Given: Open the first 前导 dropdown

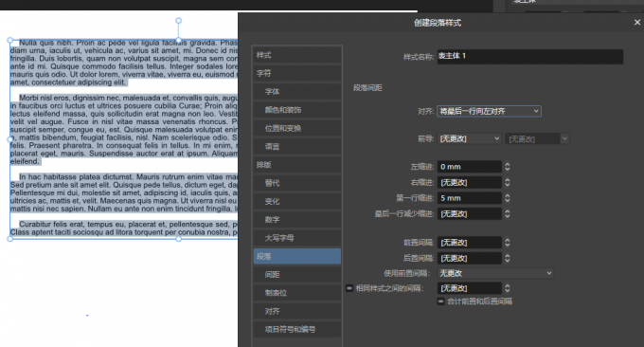Looking at the screenshot, I should pos(469,139).
